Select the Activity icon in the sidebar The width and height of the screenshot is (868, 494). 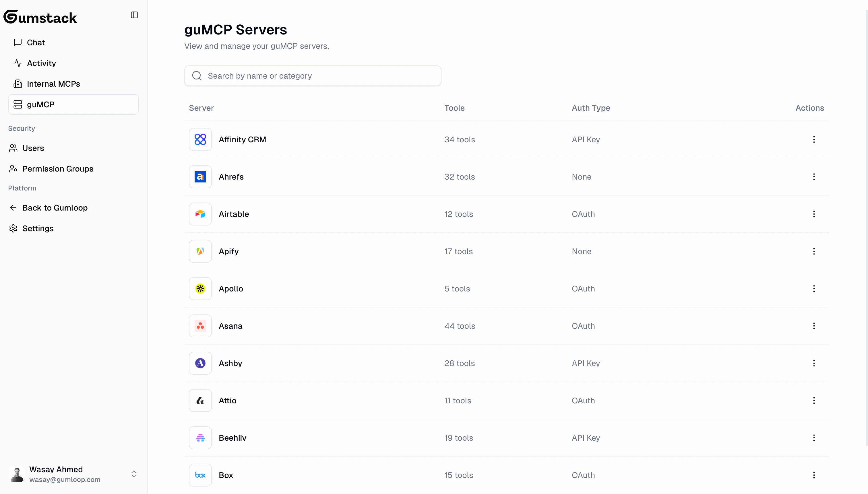click(x=17, y=63)
